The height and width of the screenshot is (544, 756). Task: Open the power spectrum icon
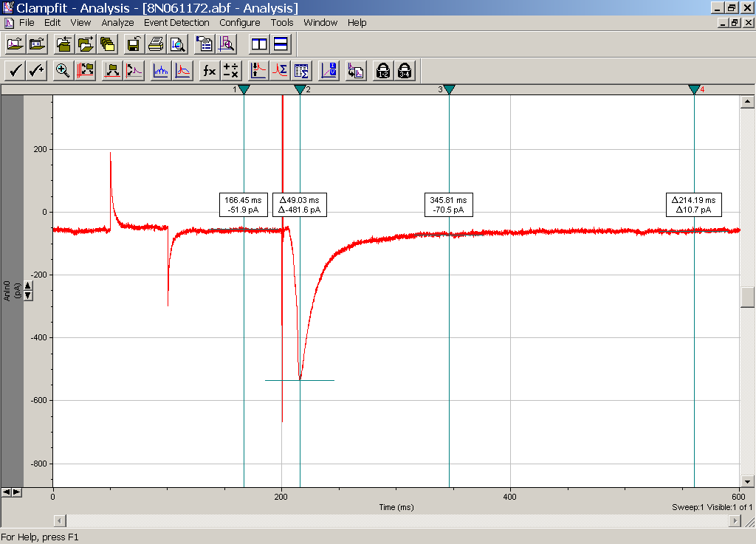pyautogui.click(x=160, y=71)
